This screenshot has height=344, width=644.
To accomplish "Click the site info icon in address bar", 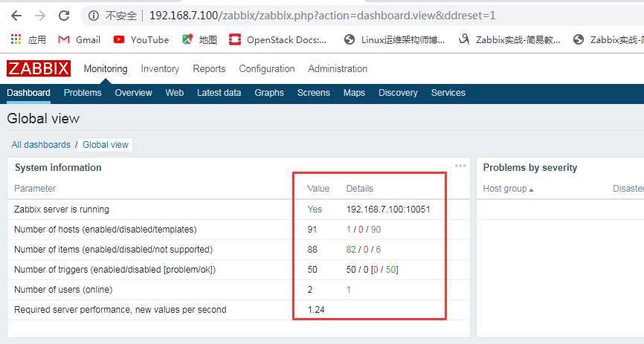I will tap(94, 16).
